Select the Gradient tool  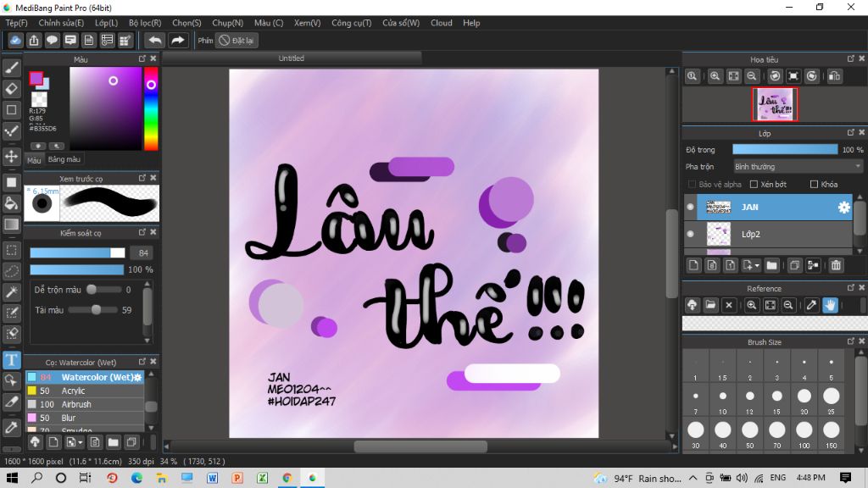click(12, 224)
